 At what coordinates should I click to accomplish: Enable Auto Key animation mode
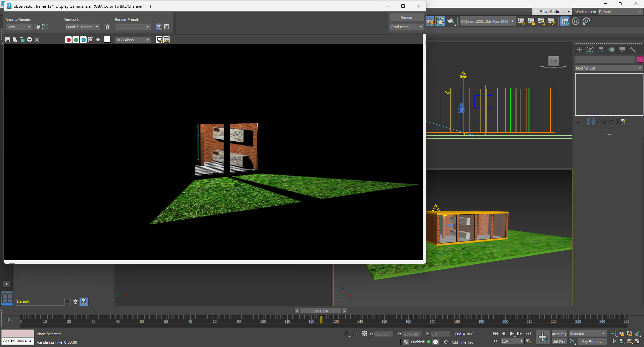pyautogui.click(x=559, y=334)
